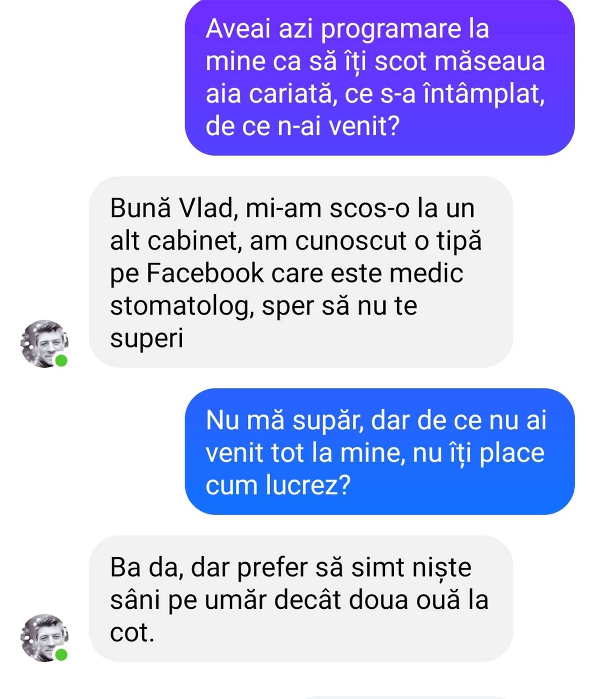
Task: Select the gray "Ba da, dar prefer" message bubble
Action: (301, 599)
